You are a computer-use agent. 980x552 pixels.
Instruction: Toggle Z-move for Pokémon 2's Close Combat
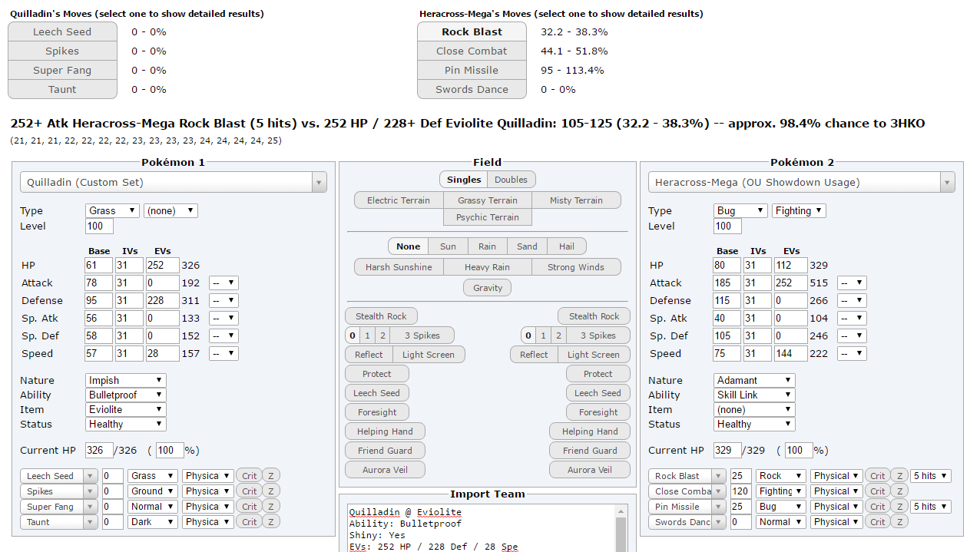[899, 491]
